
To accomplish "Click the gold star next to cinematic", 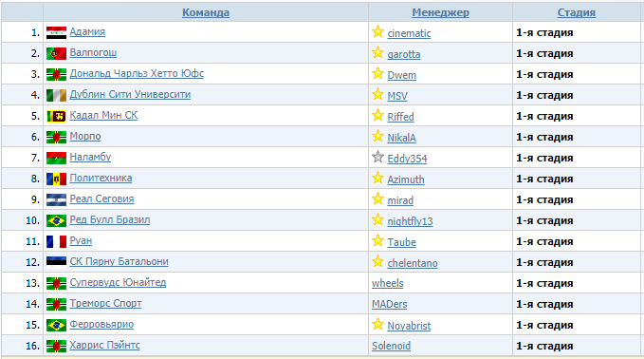I will (x=377, y=31).
